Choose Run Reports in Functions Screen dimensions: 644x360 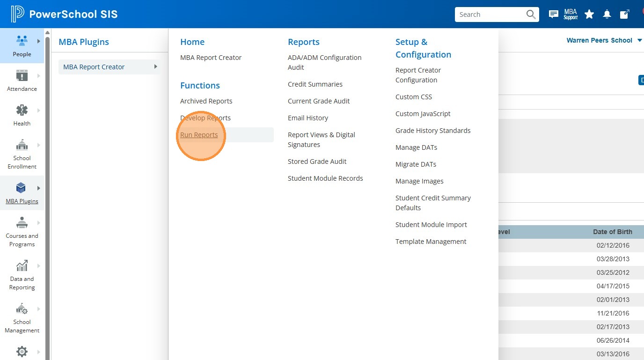tap(199, 135)
